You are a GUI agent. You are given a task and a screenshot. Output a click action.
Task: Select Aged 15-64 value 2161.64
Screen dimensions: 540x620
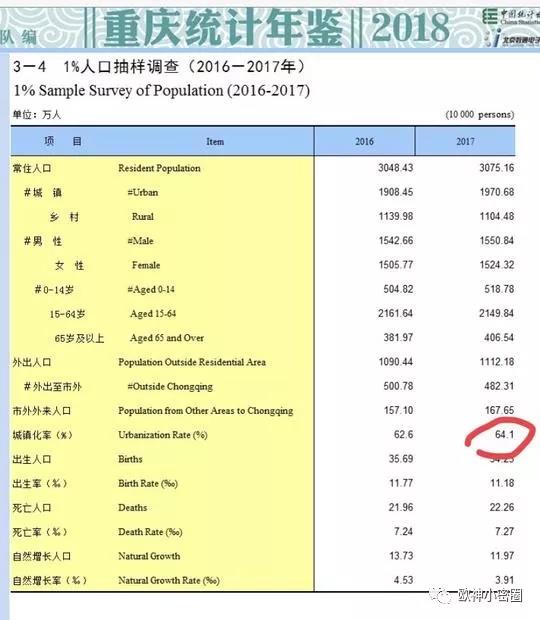pos(395,313)
